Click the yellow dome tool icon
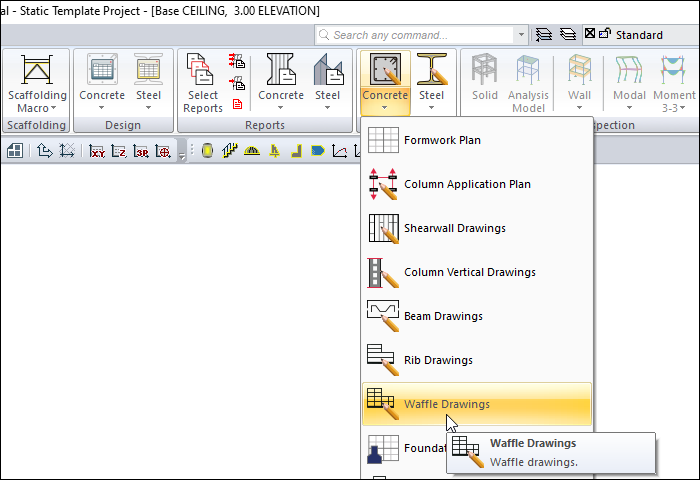This screenshot has width=700, height=480. pyautogui.click(x=252, y=151)
